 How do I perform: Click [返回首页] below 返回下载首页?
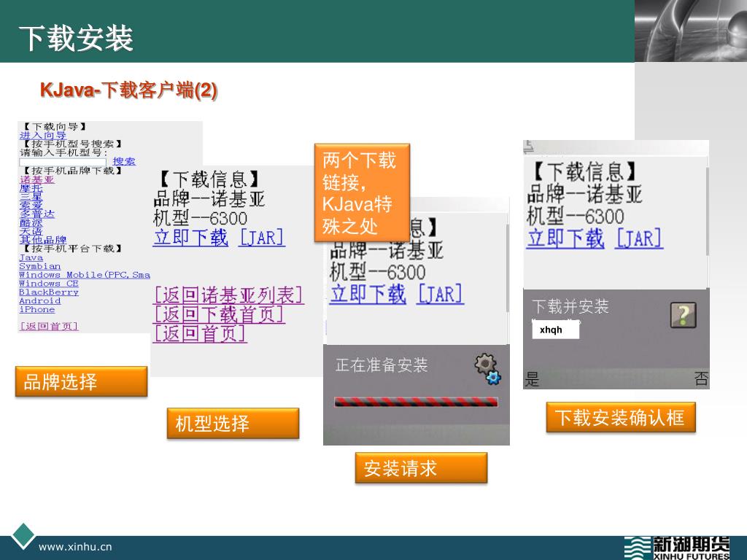(200, 333)
